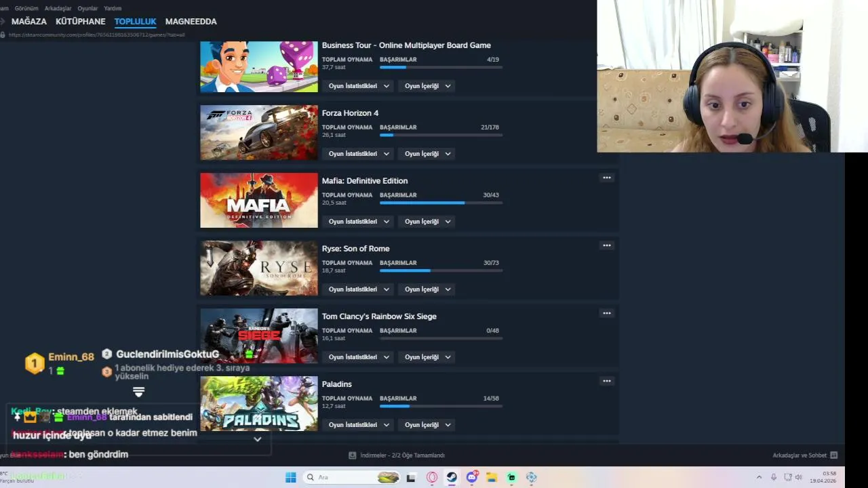Open Business Tour game title link

(406, 45)
